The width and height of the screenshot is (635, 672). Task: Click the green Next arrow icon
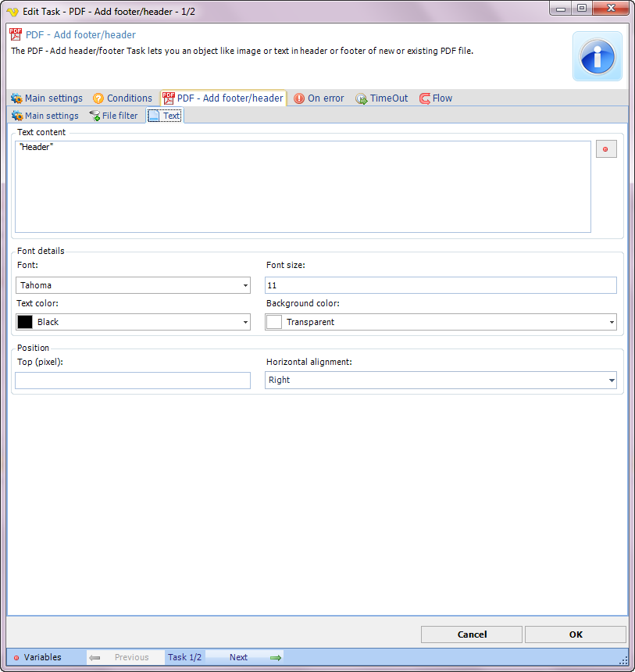[275, 657]
